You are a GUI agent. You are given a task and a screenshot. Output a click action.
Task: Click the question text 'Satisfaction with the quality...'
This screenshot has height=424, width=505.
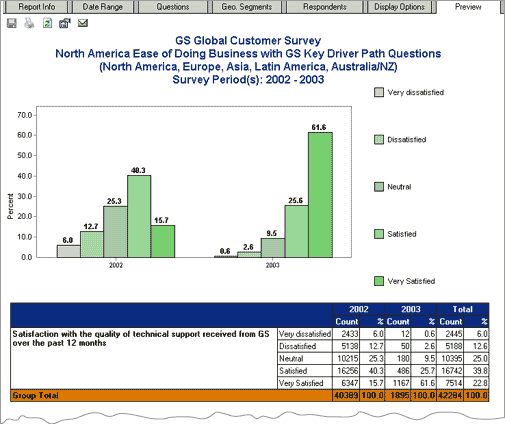[x=141, y=338]
